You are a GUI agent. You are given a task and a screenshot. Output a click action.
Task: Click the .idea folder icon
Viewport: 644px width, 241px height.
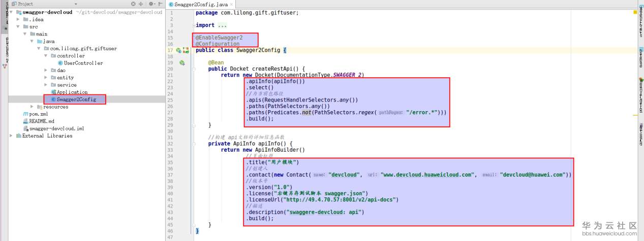click(x=25, y=19)
